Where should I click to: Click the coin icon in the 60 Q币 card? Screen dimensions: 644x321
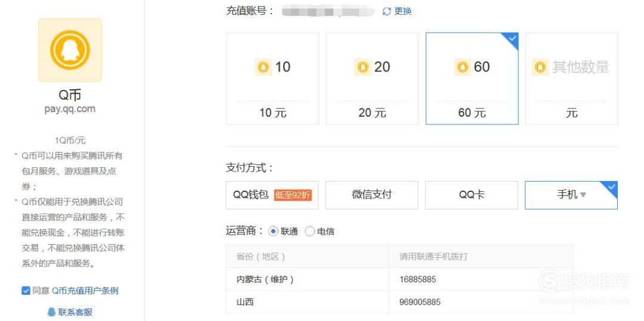point(463,67)
